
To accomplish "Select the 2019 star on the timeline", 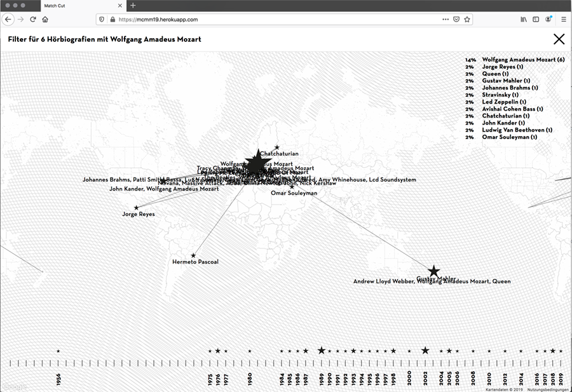I will click(x=561, y=351).
